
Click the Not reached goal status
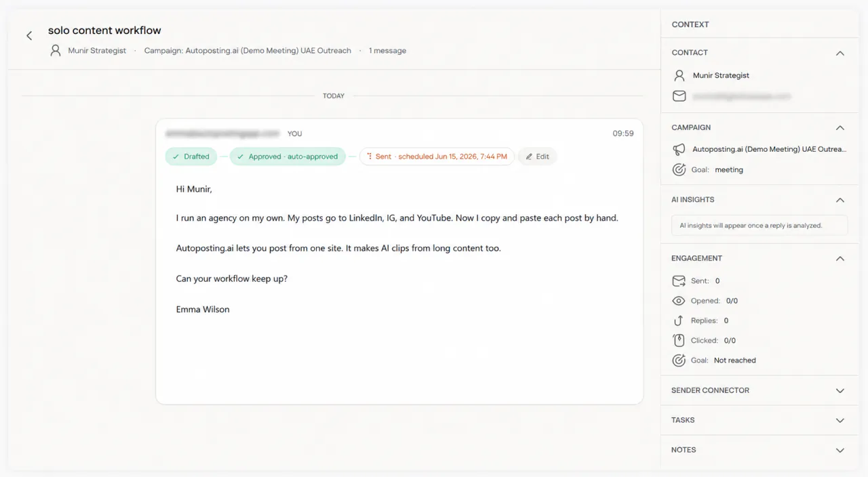[x=735, y=360]
